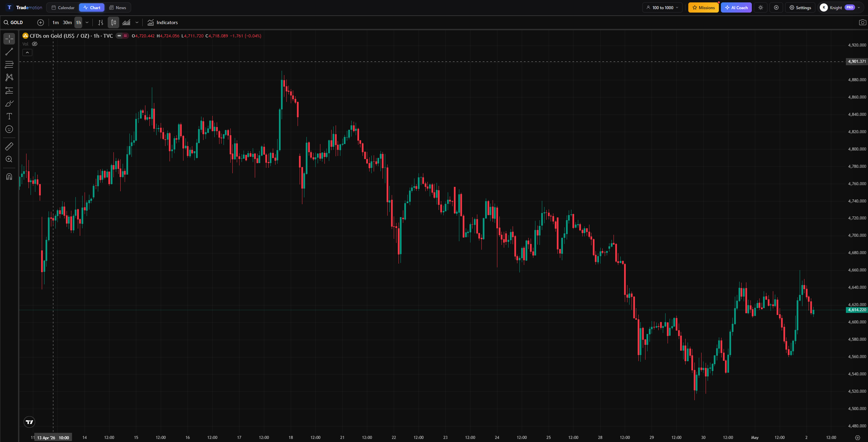Select the 1h timeframe
Viewport: 868px width, 442px height.
(x=78, y=22)
